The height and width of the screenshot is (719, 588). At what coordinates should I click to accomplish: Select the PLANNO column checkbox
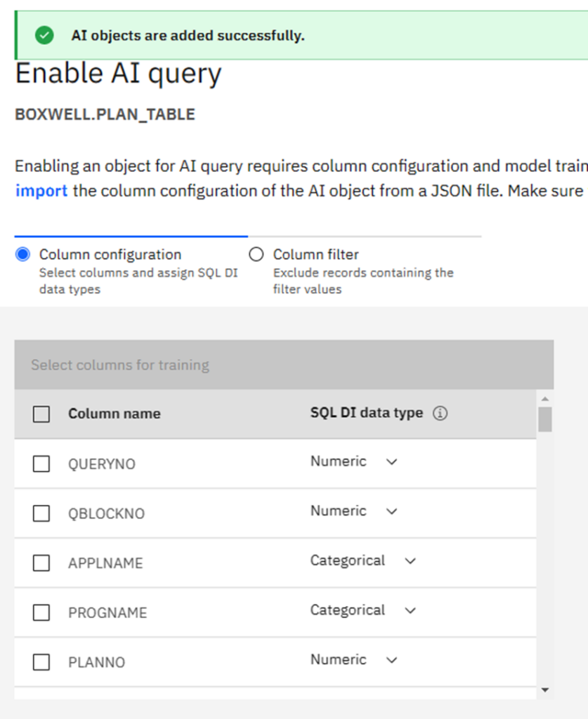[41, 662]
